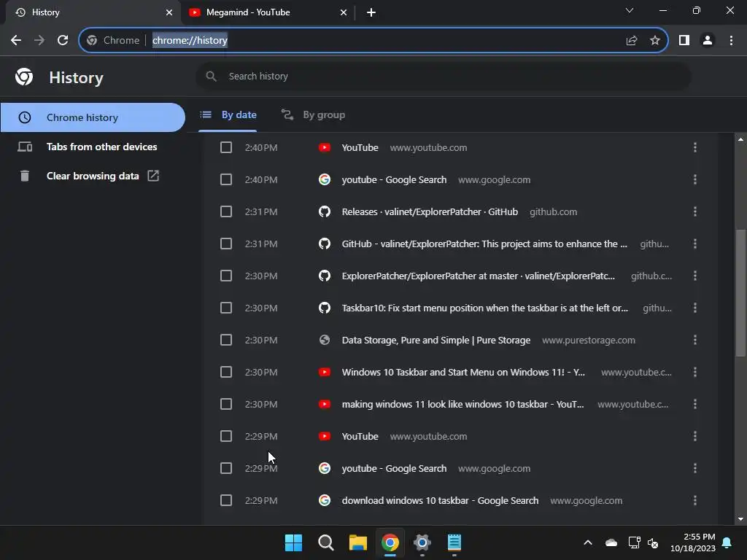Click the scrollbar down arrow

(x=740, y=519)
